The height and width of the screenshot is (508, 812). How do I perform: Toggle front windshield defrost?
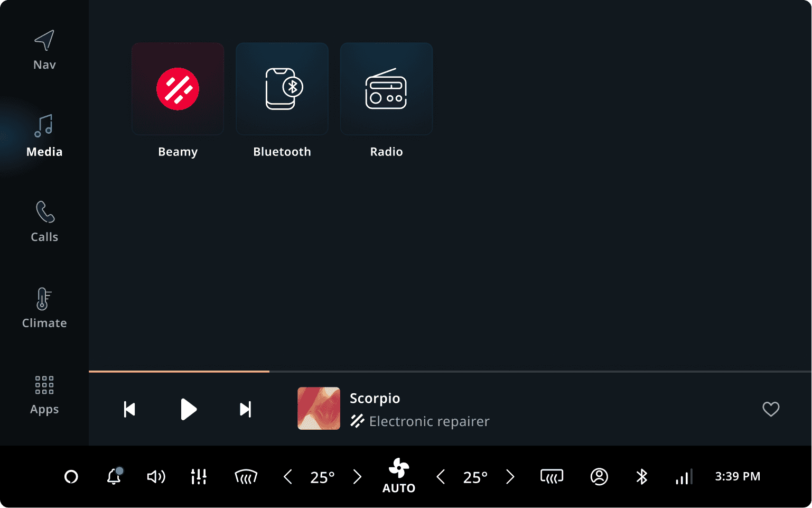click(246, 477)
